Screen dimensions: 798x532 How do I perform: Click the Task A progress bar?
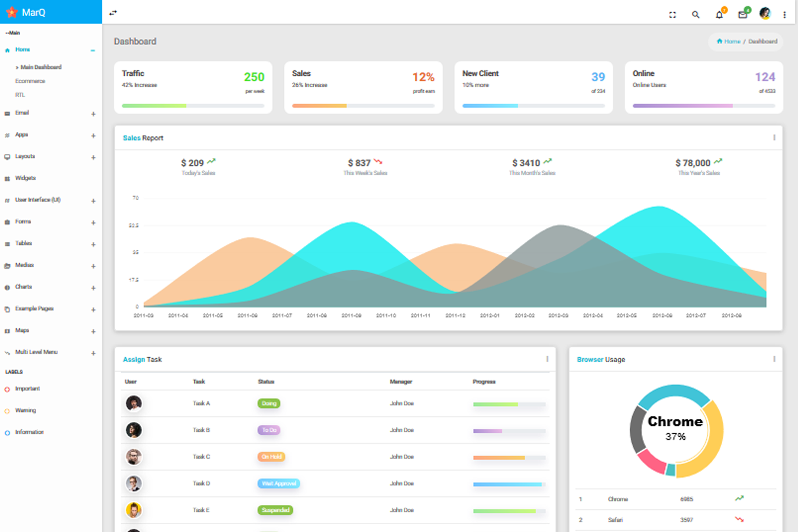509,404
